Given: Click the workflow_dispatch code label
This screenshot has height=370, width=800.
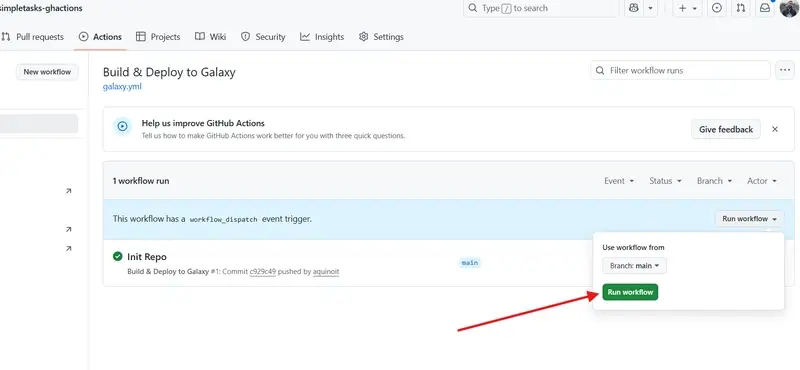Looking at the screenshot, I should point(223,219).
